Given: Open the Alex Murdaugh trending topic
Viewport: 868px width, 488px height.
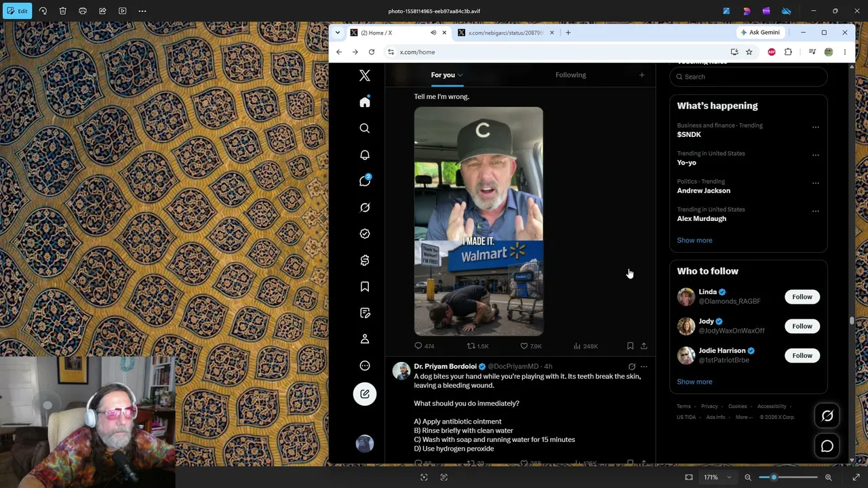Looking at the screenshot, I should point(701,219).
